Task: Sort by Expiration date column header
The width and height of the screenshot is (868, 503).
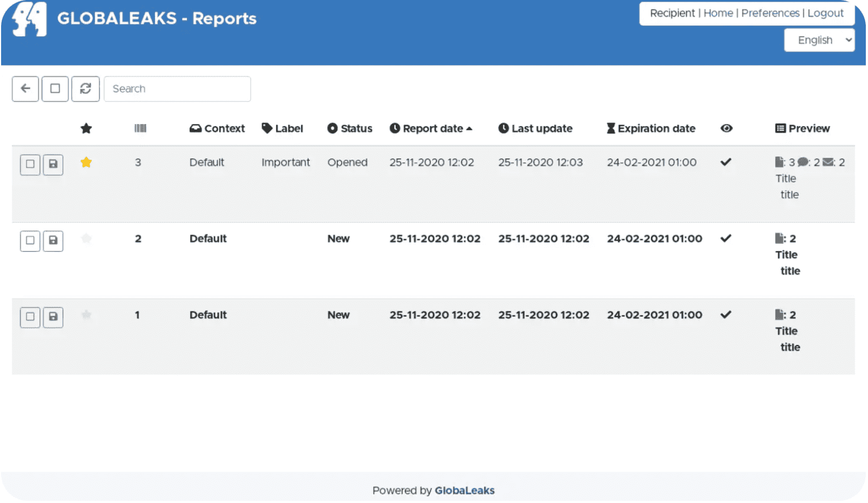Action: [x=656, y=128]
